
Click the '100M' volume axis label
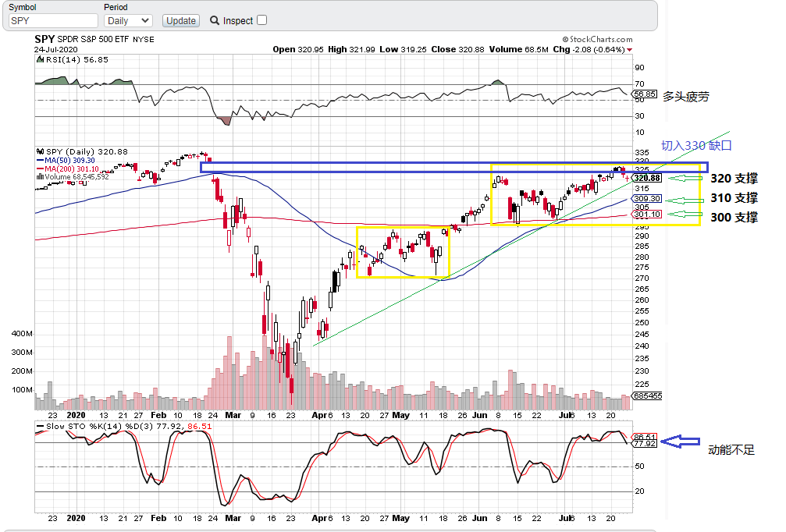coord(22,390)
